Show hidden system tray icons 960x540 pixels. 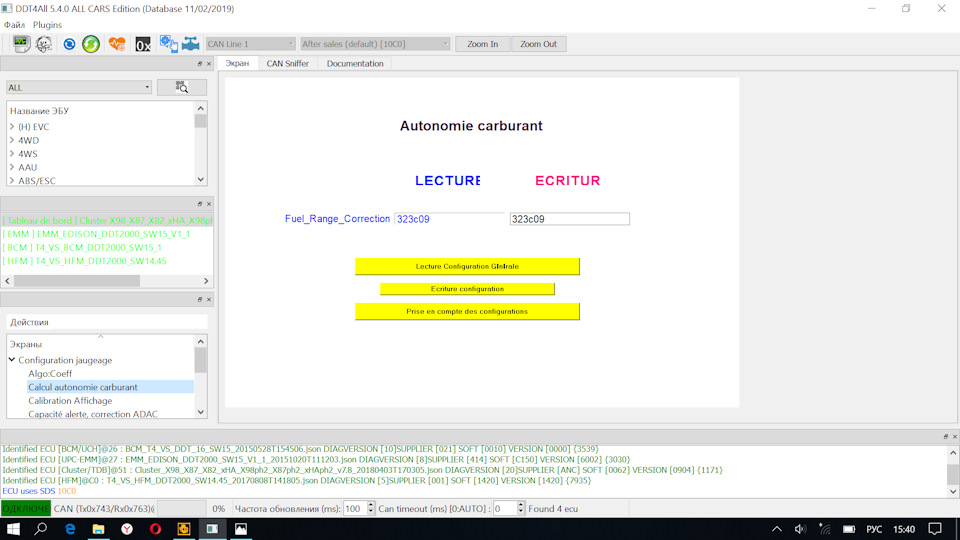tap(776, 529)
